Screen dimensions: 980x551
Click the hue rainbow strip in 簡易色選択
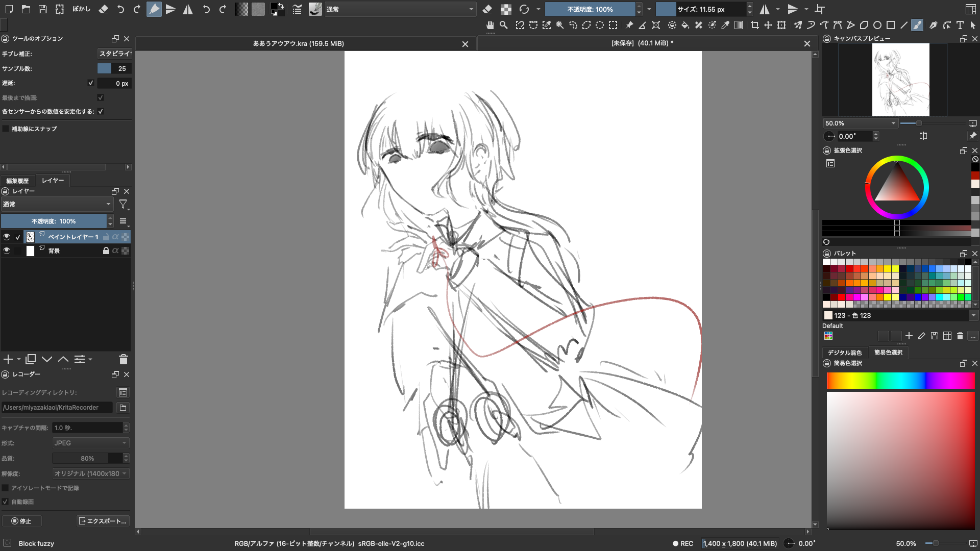pos(900,381)
